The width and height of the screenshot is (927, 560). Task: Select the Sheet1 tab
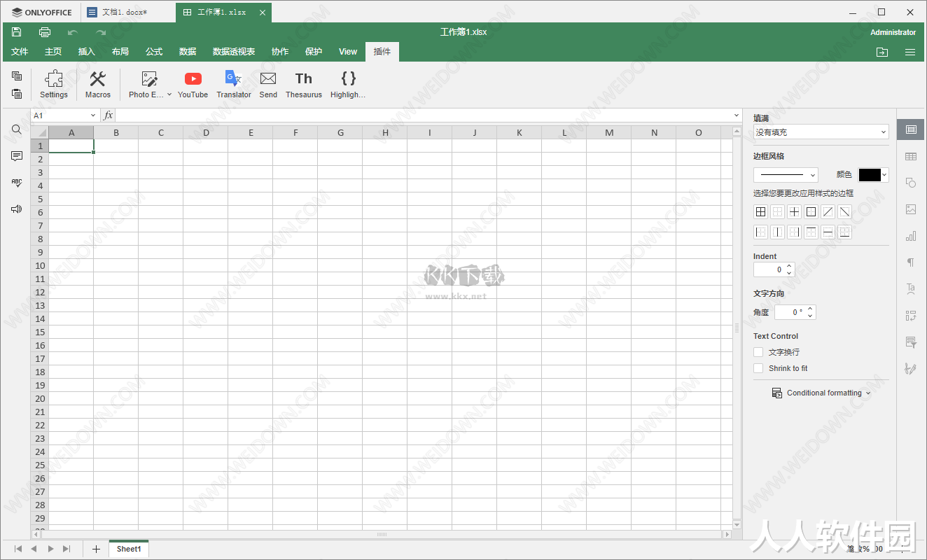[129, 549]
